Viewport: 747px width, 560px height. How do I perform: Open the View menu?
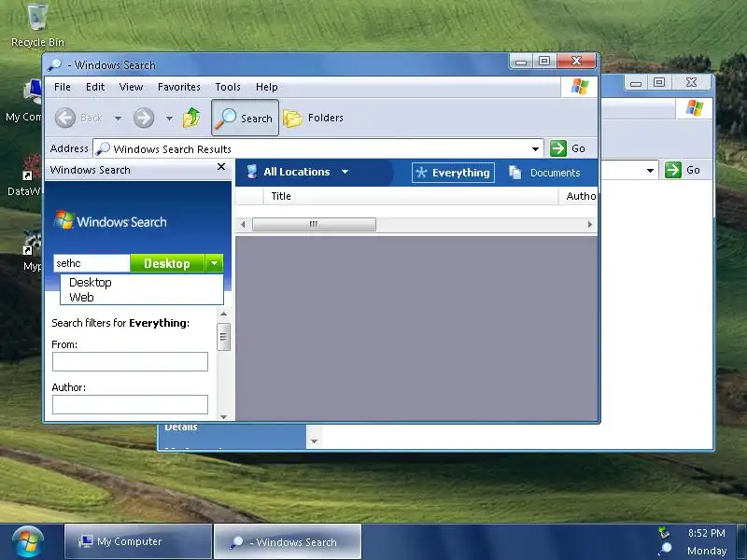(131, 87)
